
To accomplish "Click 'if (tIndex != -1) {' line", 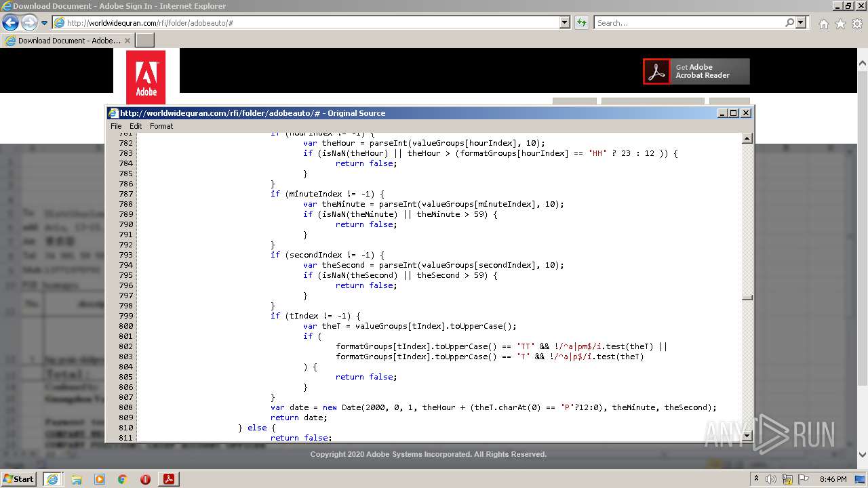I will click(315, 316).
